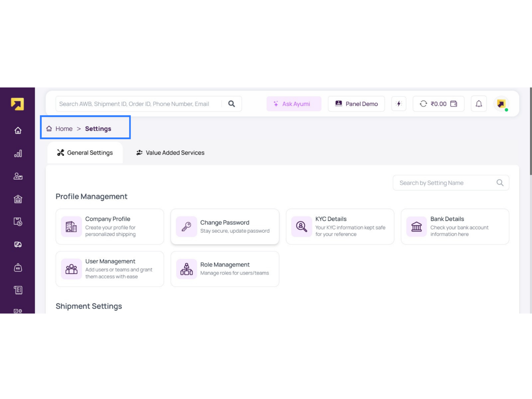Open the Home dashboard from the sidebar

point(17,131)
